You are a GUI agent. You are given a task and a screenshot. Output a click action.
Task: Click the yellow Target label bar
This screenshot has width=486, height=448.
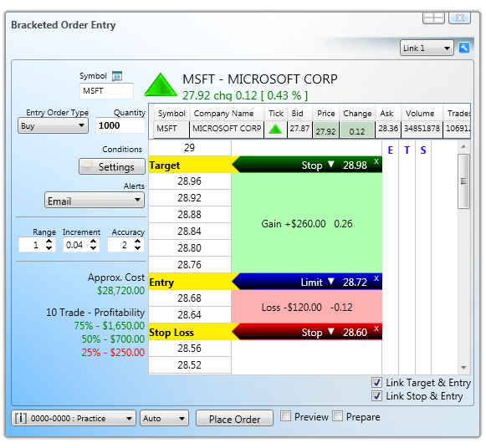click(x=191, y=165)
